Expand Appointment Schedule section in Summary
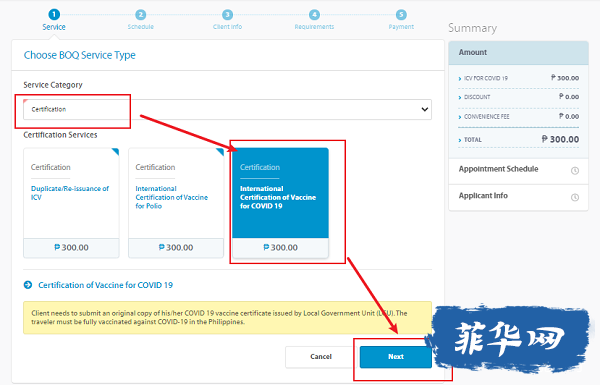This screenshot has height=385, width=600. tap(518, 171)
